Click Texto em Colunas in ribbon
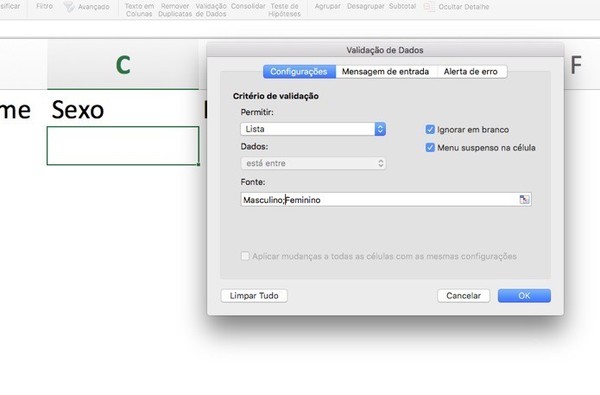Viewport: 600px width, 395px height. point(139,10)
